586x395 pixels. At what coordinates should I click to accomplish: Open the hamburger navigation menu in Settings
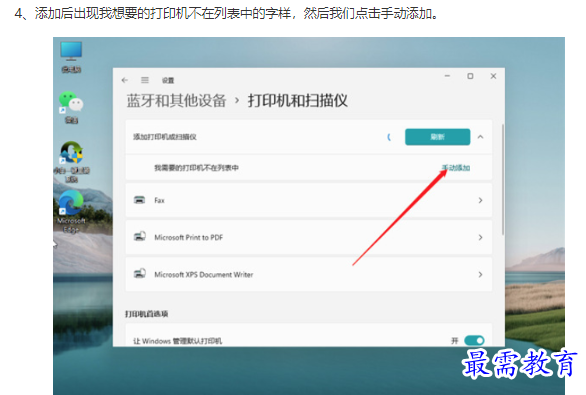145,80
